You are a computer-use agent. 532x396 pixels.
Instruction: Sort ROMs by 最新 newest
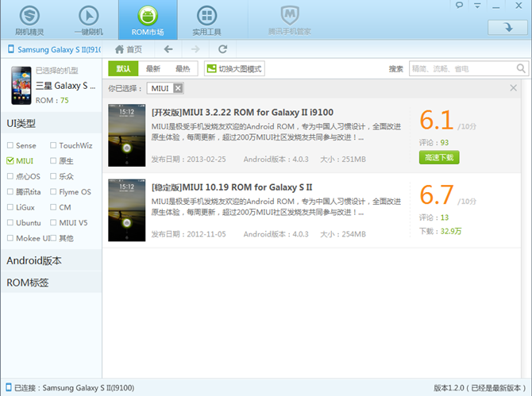tap(153, 69)
